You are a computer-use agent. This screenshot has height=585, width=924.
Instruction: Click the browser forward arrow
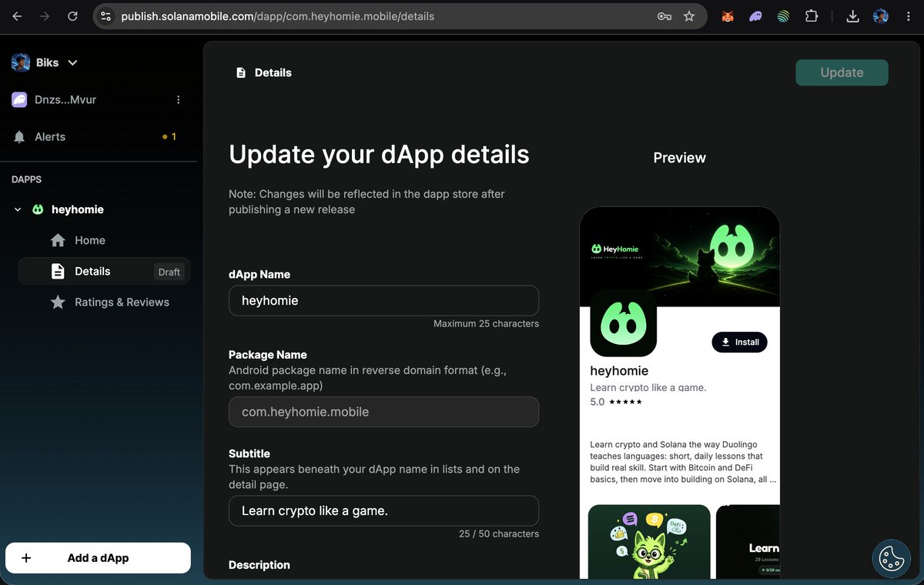point(45,15)
